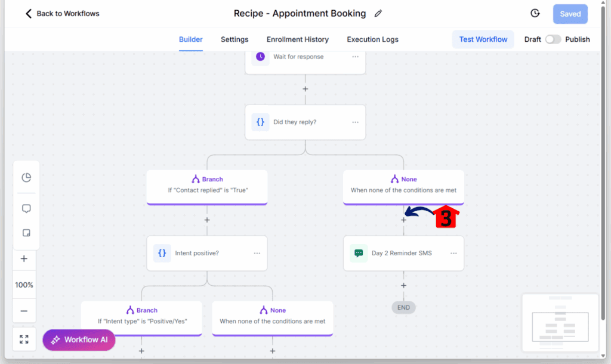Add step above Day 2 Reminder SMS
The height and width of the screenshot is (364, 611).
(x=403, y=220)
